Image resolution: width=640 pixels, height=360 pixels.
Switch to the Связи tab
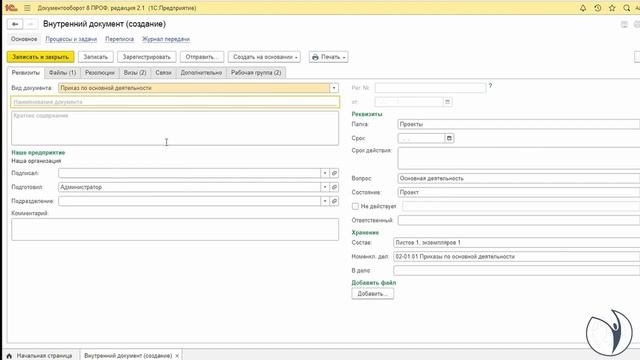tap(163, 73)
